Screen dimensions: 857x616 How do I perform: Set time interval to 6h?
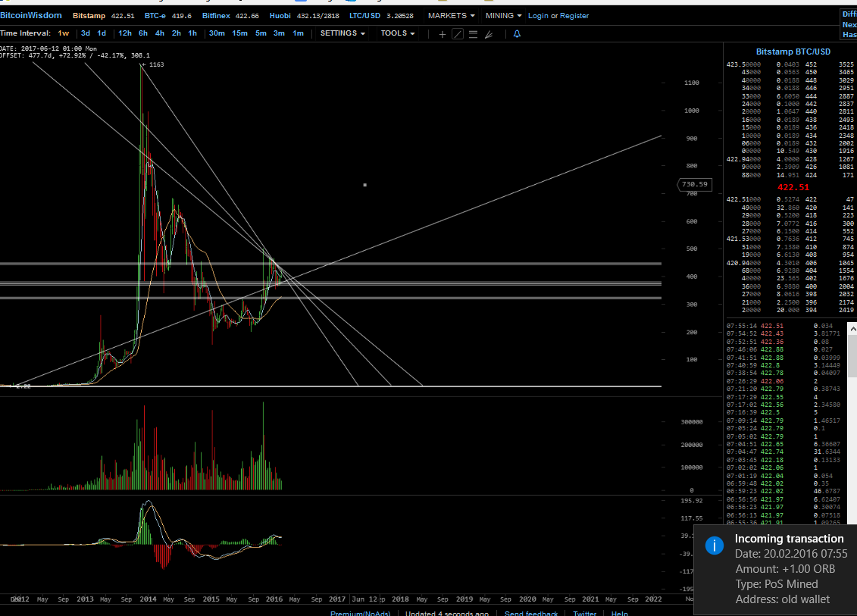(x=143, y=33)
